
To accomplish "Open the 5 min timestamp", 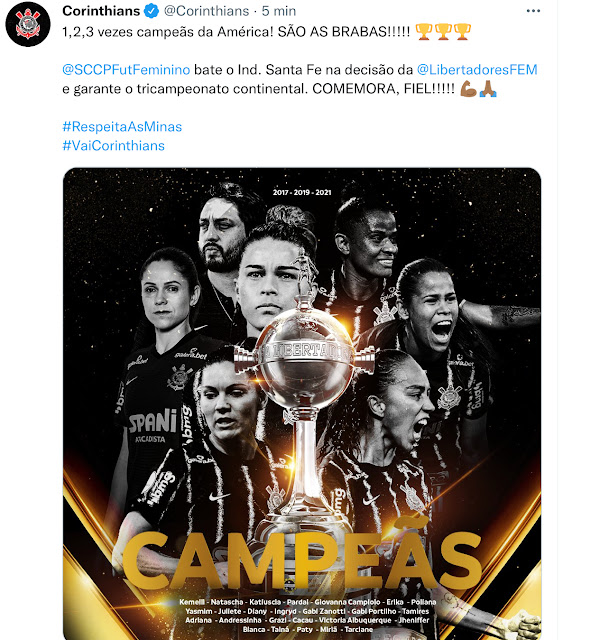I will coord(279,11).
